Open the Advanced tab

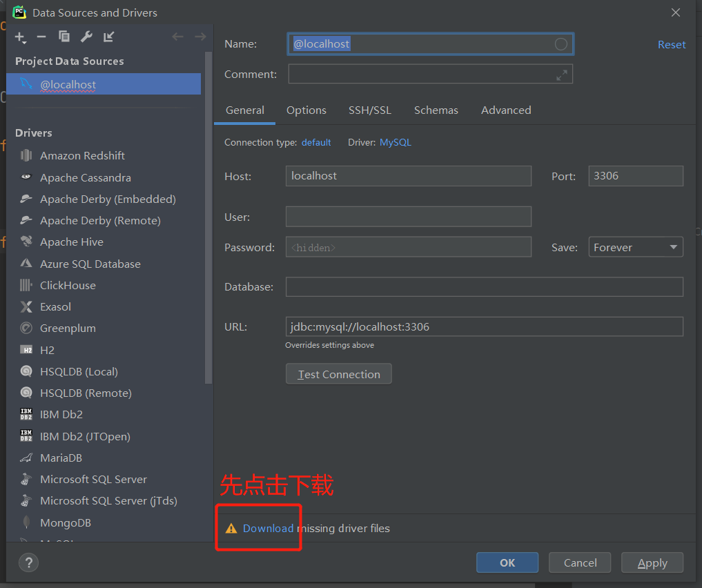[506, 110]
